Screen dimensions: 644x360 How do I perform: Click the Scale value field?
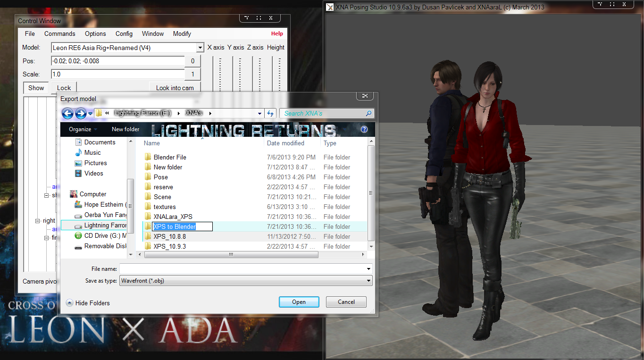point(118,74)
